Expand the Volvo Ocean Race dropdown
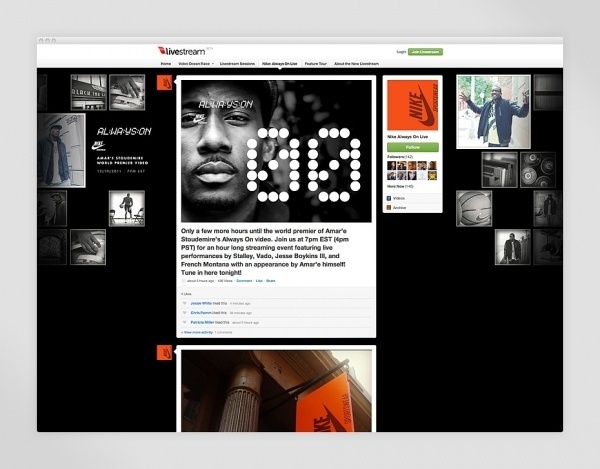Viewport: 600px width, 469px height. (x=196, y=64)
